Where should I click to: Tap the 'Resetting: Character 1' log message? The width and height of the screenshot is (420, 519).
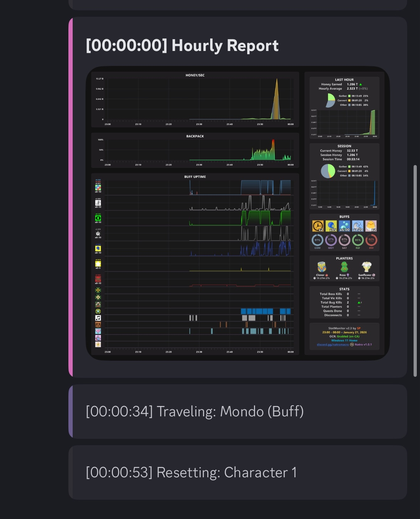[238, 472]
